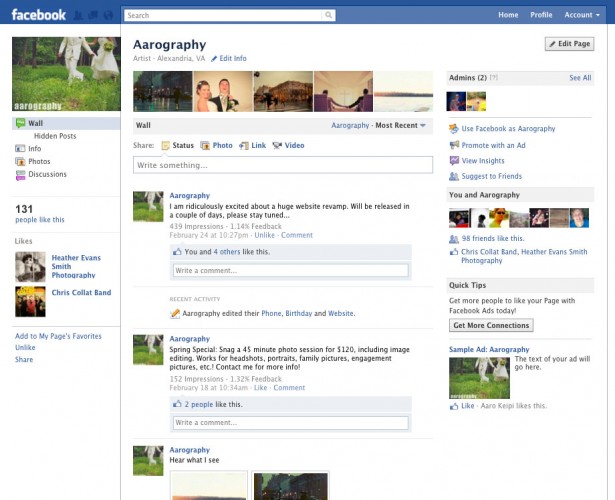Click in the Search field
The width and height of the screenshot is (615, 500).
point(224,15)
